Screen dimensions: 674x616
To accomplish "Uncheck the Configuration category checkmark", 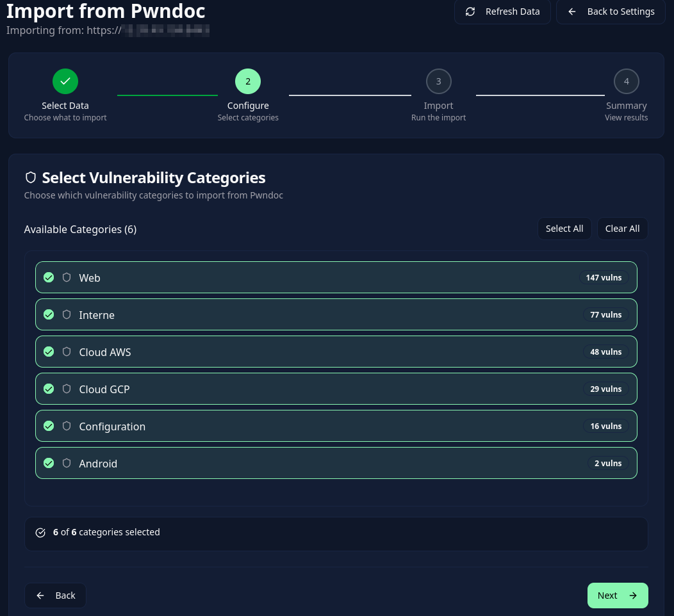I will click(49, 426).
